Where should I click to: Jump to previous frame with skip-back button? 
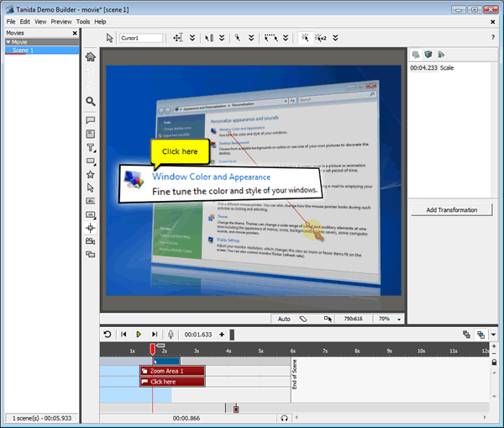point(123,335)
